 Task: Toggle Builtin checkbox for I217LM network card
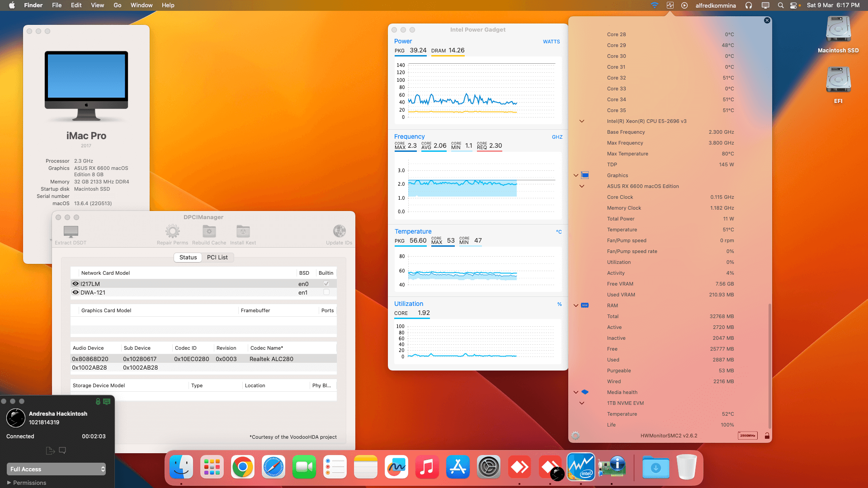pos(326,283)
